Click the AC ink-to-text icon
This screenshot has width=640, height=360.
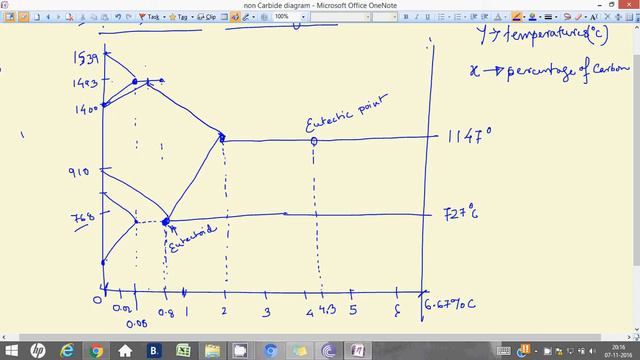(594, 17)
